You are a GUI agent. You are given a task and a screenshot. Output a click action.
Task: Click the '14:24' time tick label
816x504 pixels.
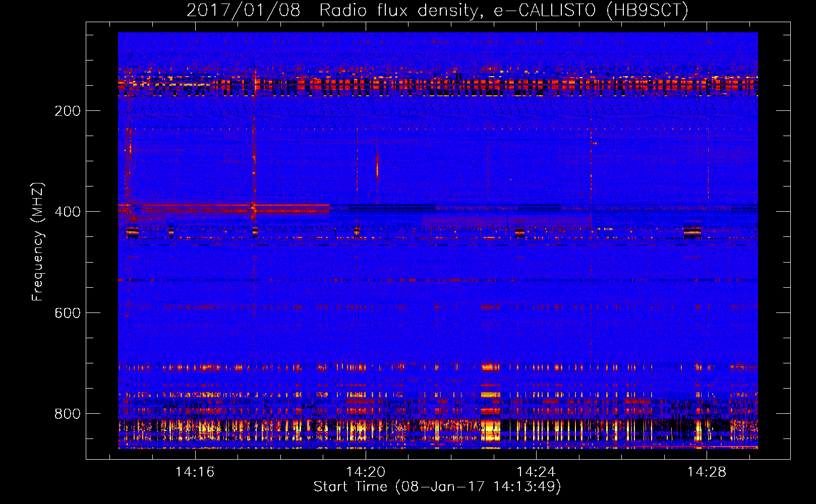click(x=536, y=472)
